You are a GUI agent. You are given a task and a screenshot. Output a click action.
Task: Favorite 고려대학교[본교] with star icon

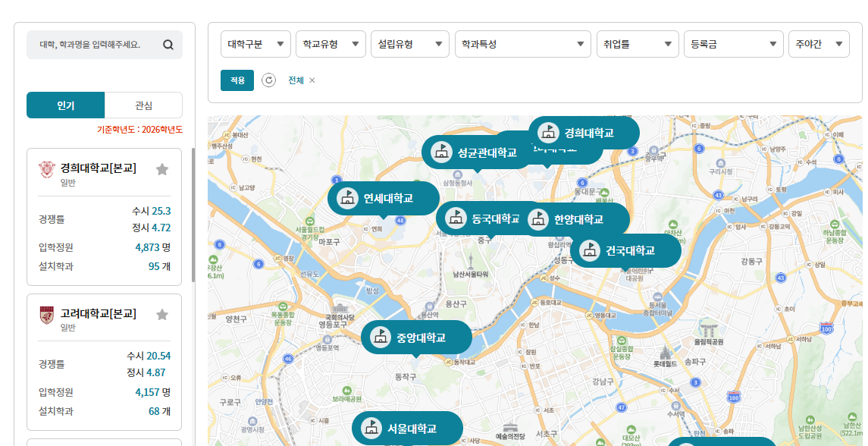[x=162, y=315]
